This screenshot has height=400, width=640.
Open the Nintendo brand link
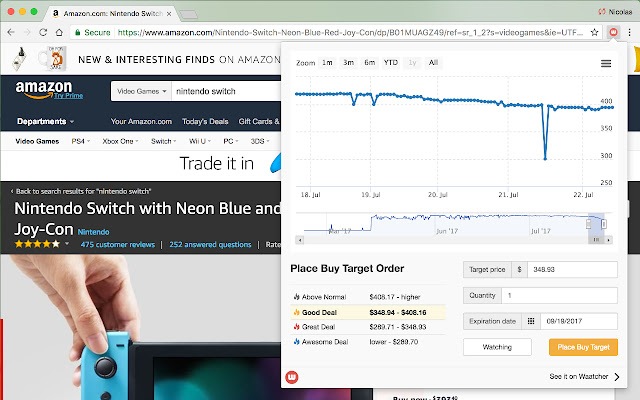click(93, 232)
